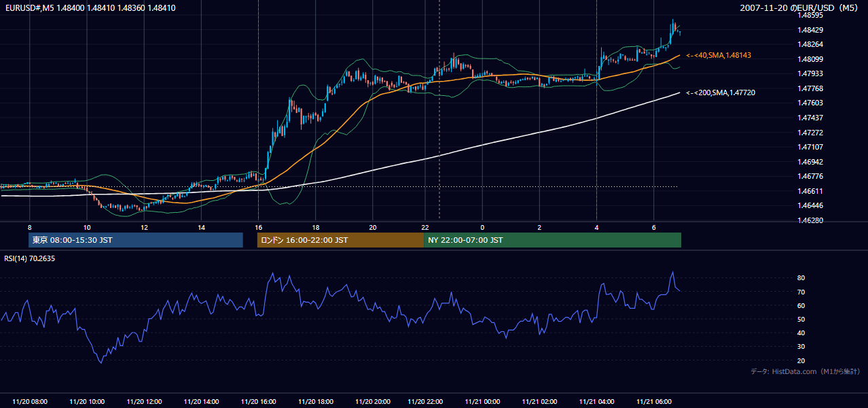
Task: Click the 1.47107 price axis label
Action: pos(811,147)
